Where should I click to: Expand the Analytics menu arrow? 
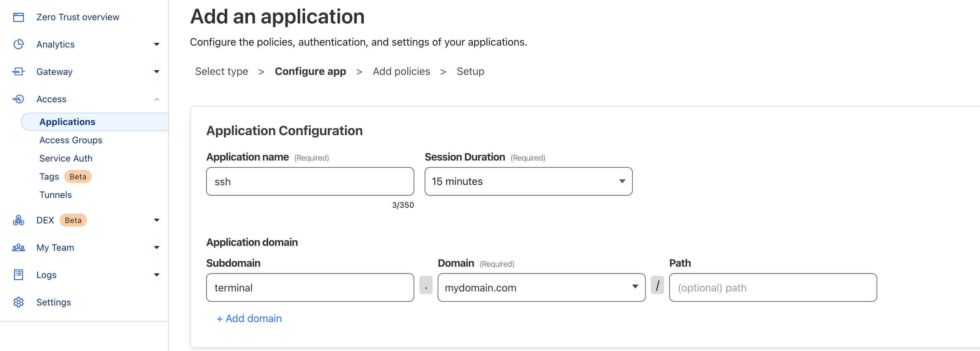pyautogui.click(x=156, y=44)
